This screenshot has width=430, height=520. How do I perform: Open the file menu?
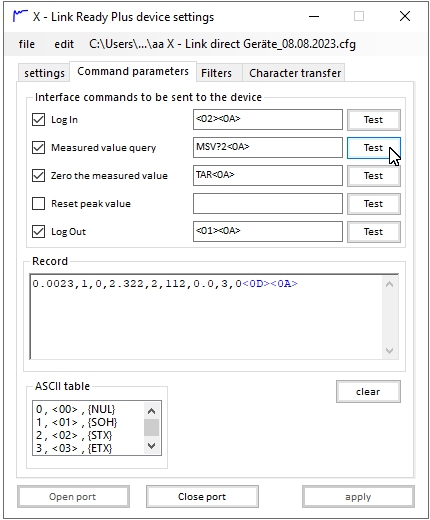(x=27, y=44)
